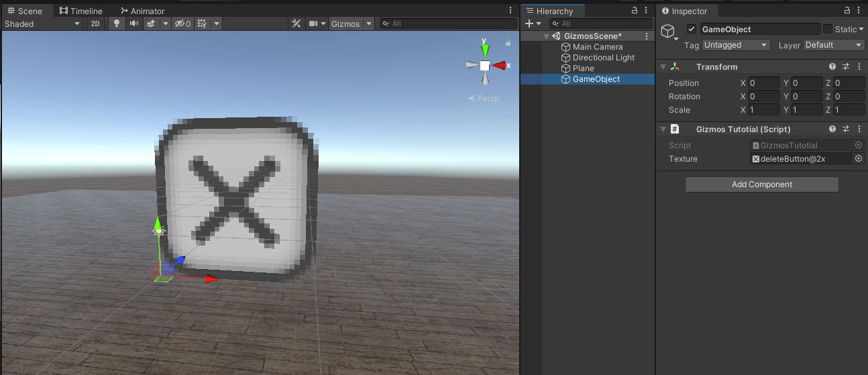Screen dimensions: 868x375
Task: Open grid settings dropdown arrow
Action: pos(217,23)
